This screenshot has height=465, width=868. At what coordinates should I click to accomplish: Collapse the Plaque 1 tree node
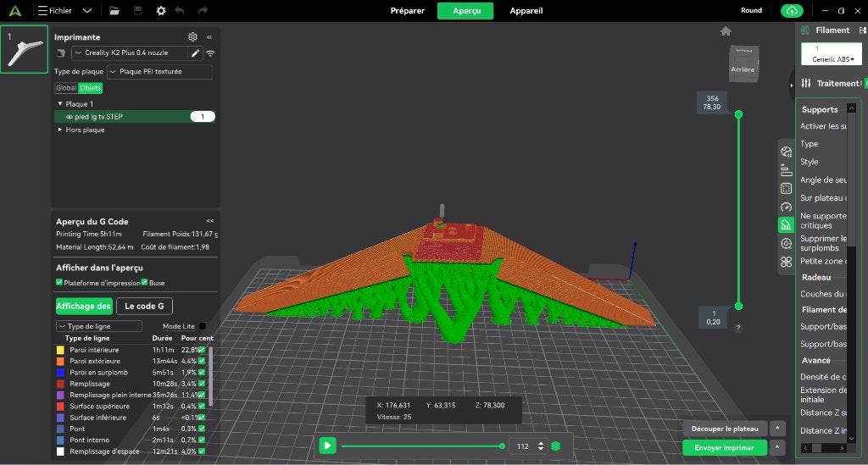[60, 103]
